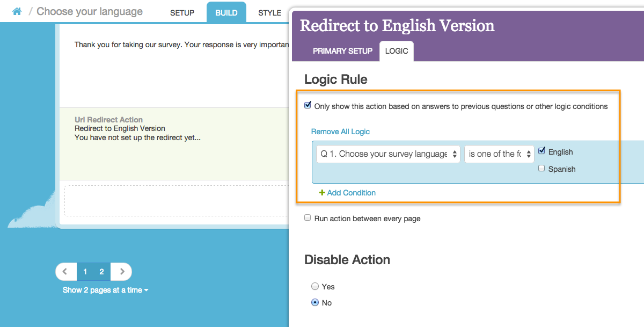Switch to the Primary Setup tab

(x=342, y=51)
